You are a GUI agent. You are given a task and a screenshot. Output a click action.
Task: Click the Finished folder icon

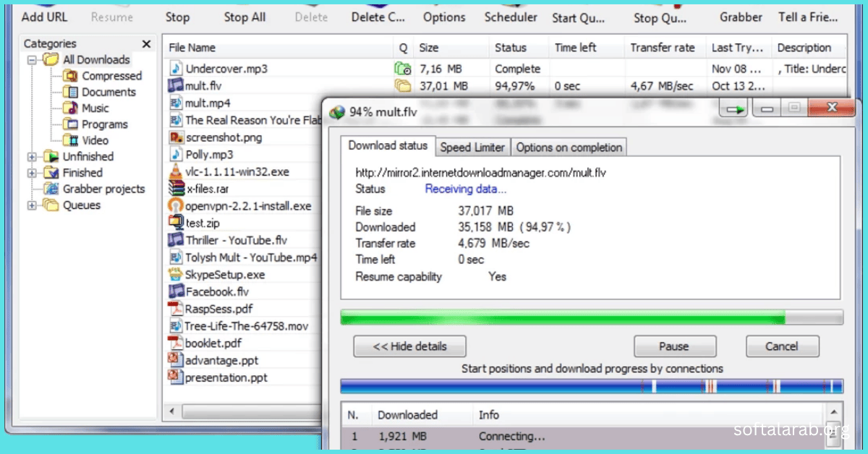click(x=51, y=173)
